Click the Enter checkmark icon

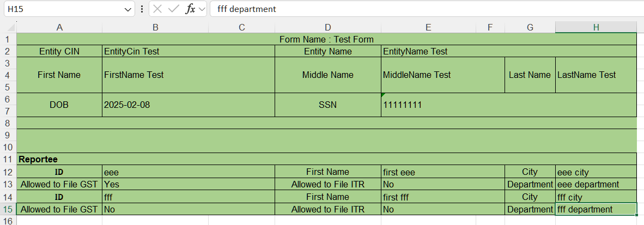(174, 9)
